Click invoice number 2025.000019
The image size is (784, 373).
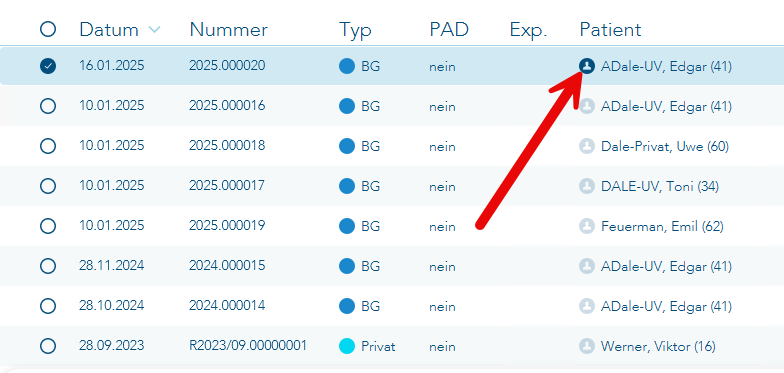point(227,226)
